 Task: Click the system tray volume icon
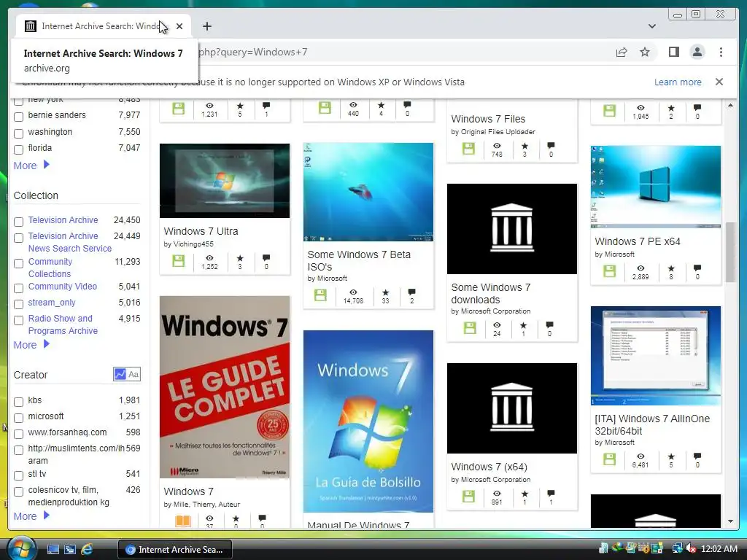pyautogui.click(x=691, y=549)
